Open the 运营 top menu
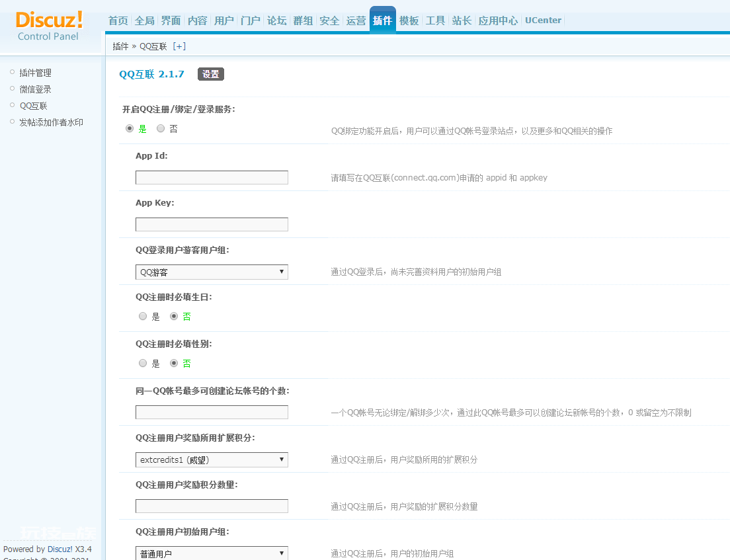Screen dimensions: 730x560 (356, 20)
